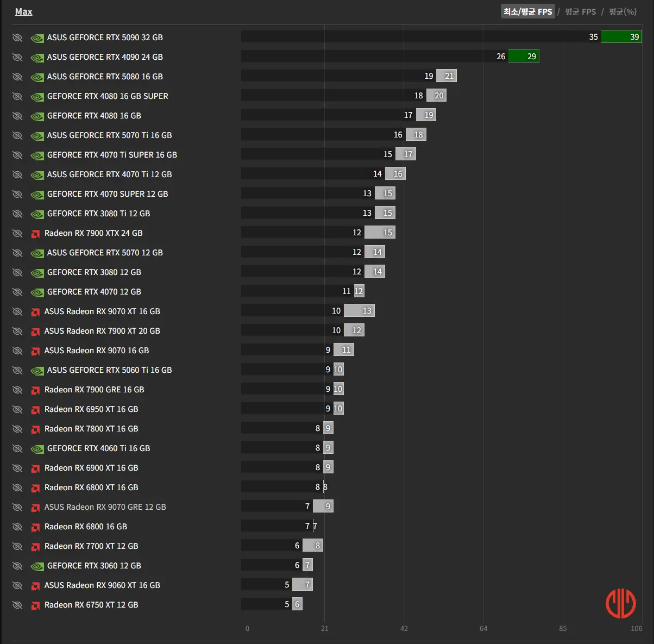Click AMD logo beside ASUS Radeon RX 7900 XT
Screen dimensions: 654x644
coord(35,332)
